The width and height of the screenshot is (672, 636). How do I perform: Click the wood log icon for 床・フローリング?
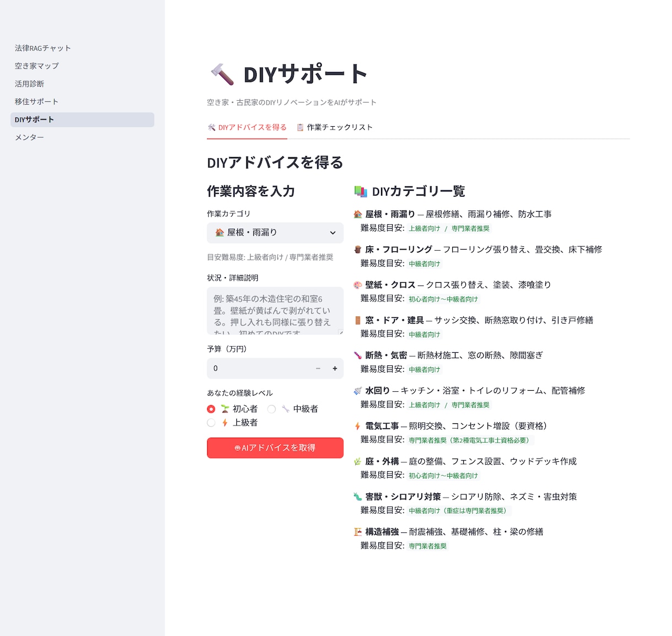358,250
